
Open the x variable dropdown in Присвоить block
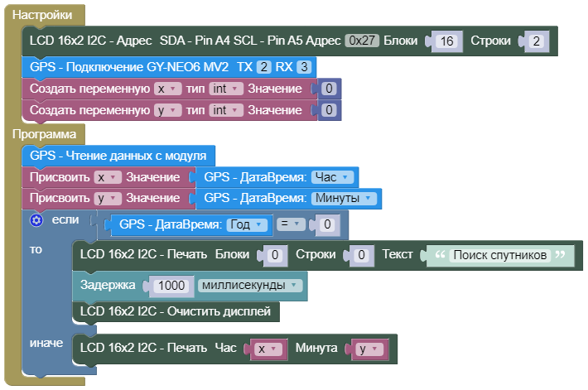(x=107, y=176)
